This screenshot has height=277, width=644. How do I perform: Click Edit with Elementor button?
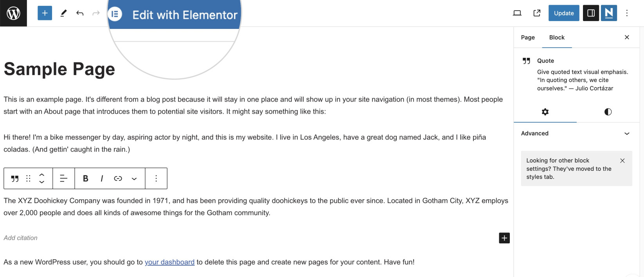pyautogui.click(x=174, y=14)
